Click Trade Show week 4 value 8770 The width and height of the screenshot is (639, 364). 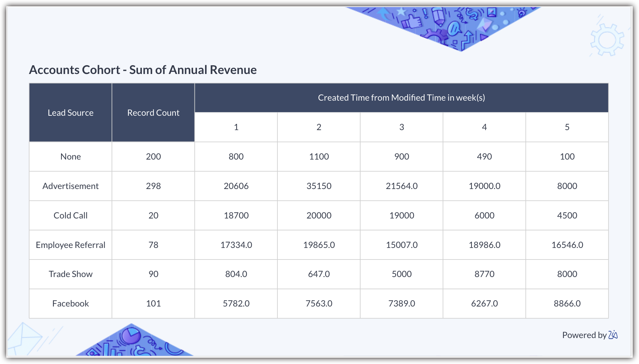click(x=484, y=274)
